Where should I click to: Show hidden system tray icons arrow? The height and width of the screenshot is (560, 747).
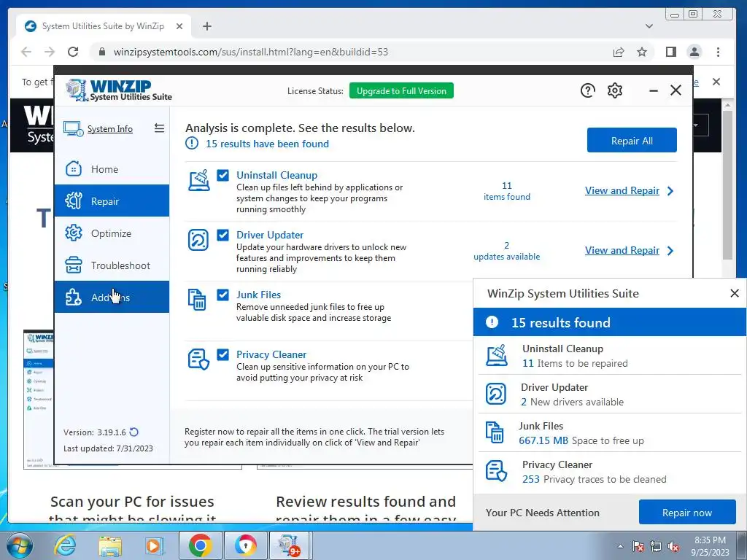(x=620, y=546)
